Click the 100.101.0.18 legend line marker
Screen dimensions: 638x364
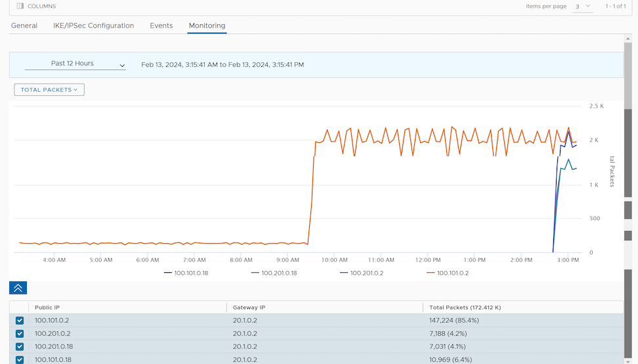[x=168, y=273]
